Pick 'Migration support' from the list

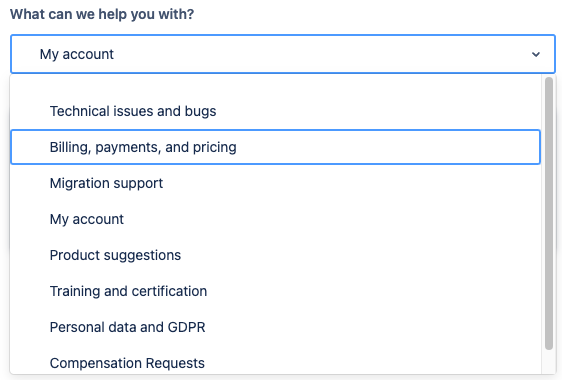[x=276, y=183]
